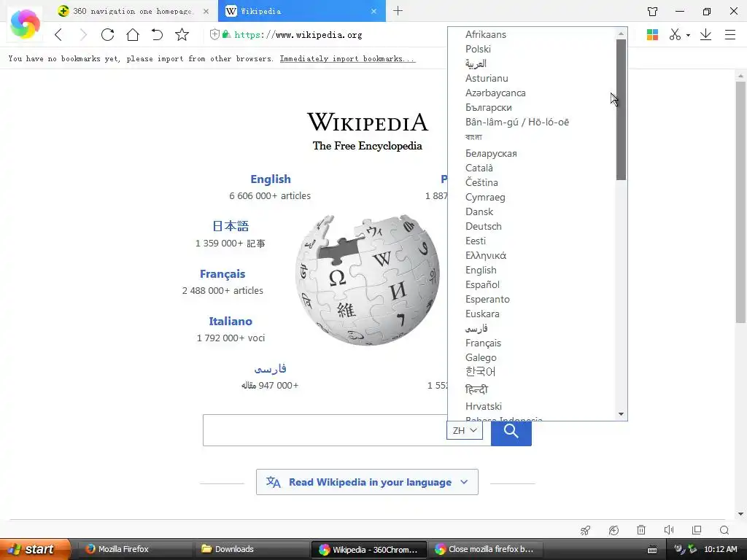
Task: Open the Downloads taskbar window
Action: [x=251, y=549]
